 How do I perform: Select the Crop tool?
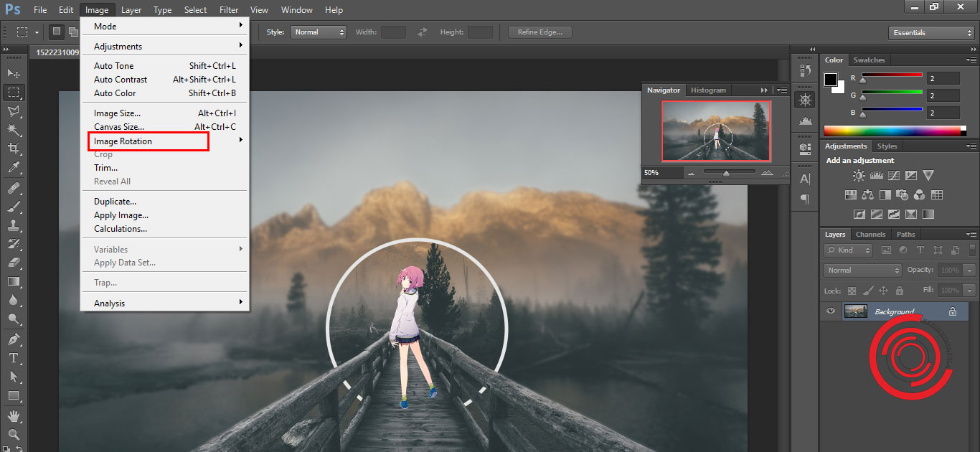pyautogui.click(x=14, y=149)
